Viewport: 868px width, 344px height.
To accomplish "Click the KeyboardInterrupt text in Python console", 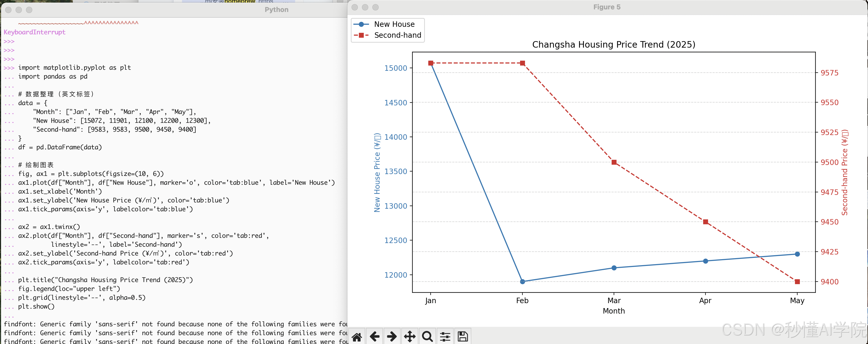I will tap(35, 32).
